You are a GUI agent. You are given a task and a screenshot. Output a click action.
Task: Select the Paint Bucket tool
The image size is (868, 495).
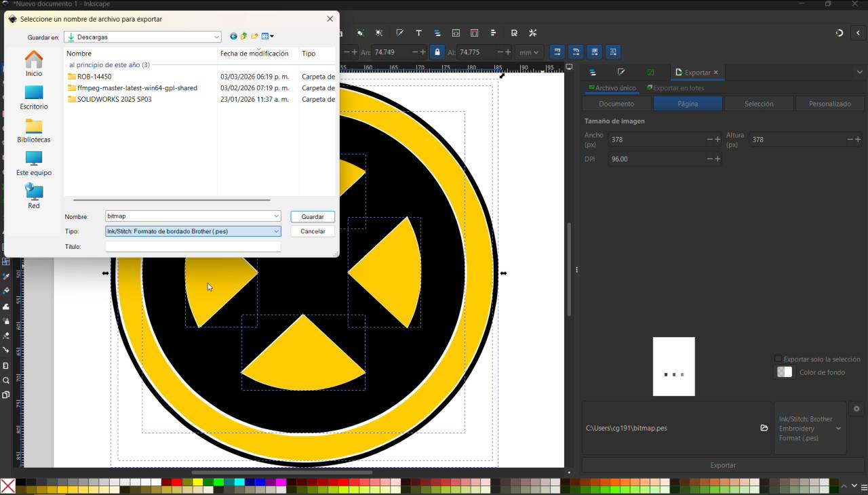[6, 292]
